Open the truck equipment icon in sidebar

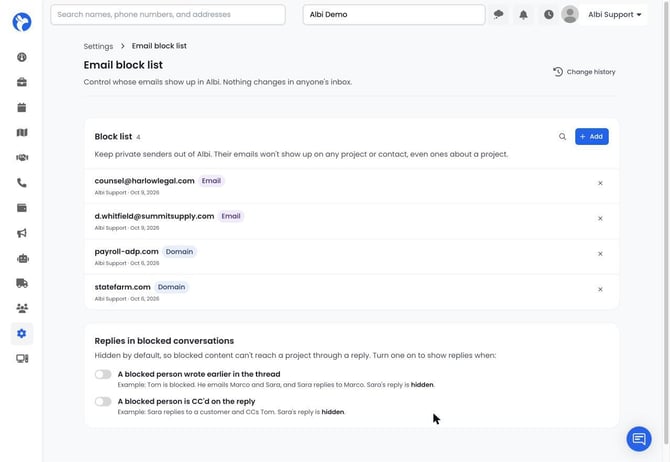click(x=22, y=283)
